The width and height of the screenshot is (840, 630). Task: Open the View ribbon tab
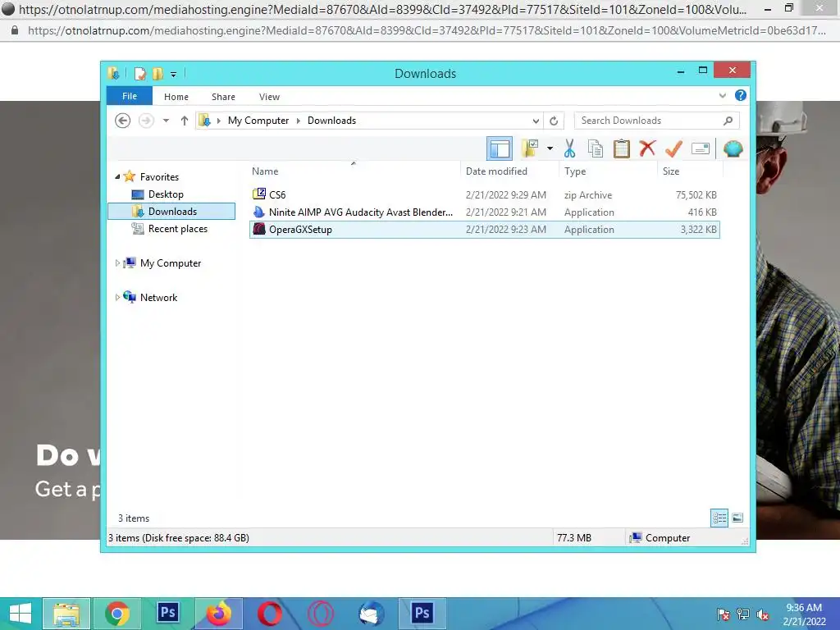(269, 97)
